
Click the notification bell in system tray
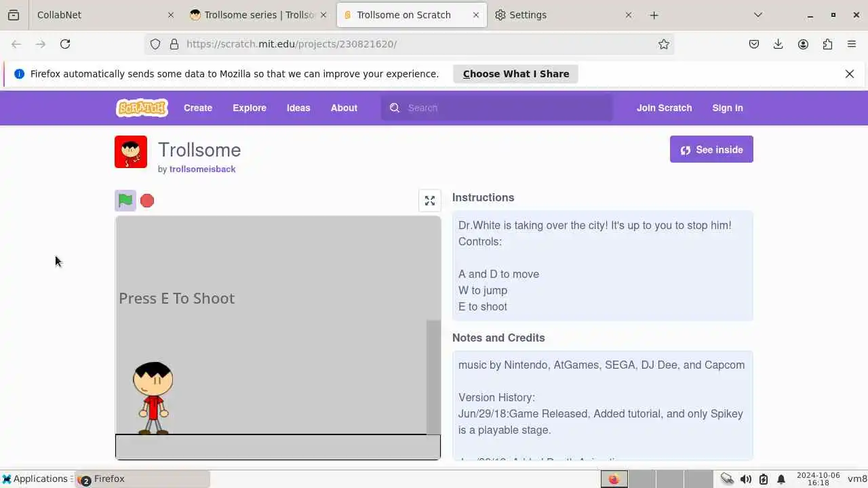781,479
